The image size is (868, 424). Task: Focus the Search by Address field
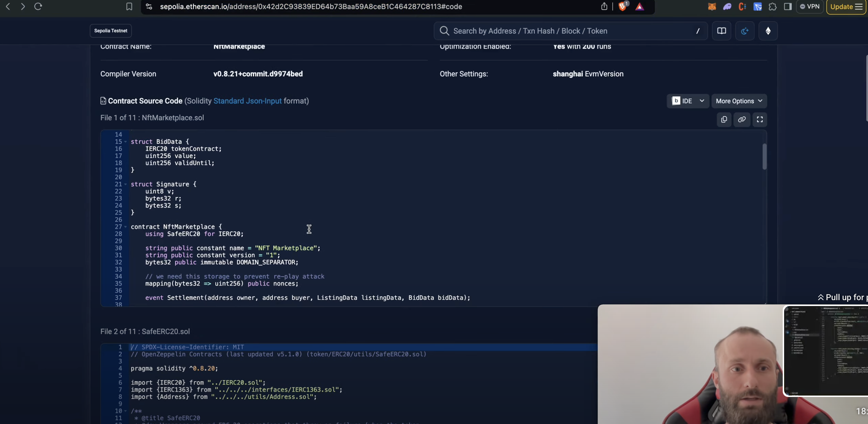tap(570, 31)
